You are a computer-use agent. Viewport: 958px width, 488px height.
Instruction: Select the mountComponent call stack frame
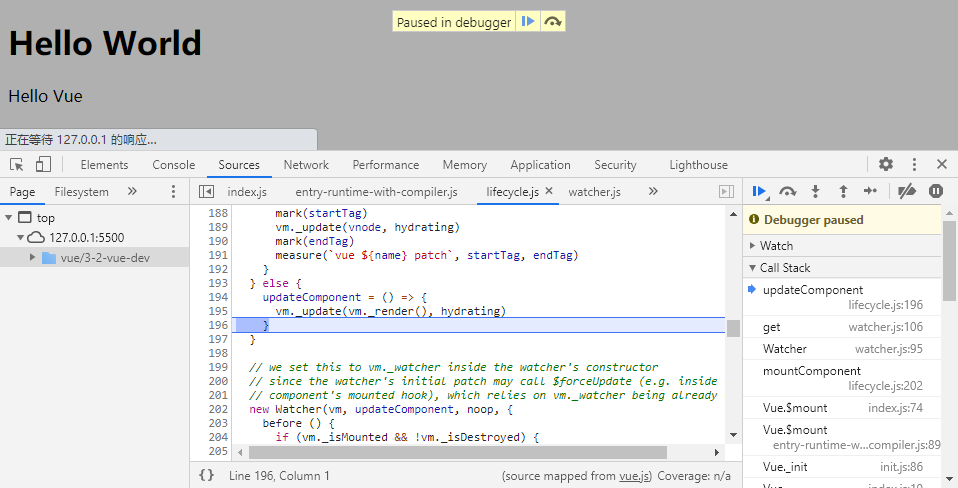tap(842, 378)
